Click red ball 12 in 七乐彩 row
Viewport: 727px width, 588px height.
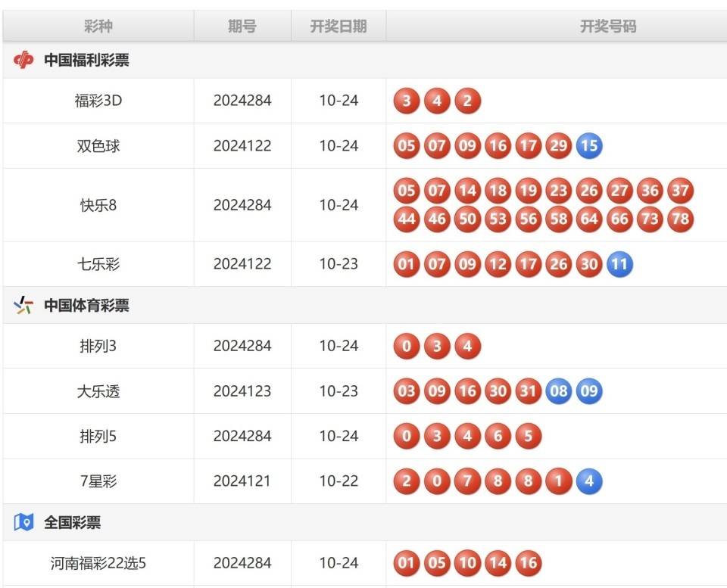click(498, 264)
